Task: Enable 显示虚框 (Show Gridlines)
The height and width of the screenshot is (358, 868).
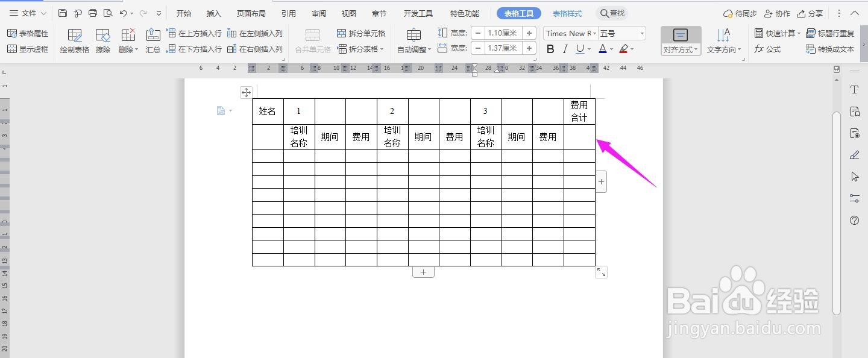Action: click(x=28, y=49)
